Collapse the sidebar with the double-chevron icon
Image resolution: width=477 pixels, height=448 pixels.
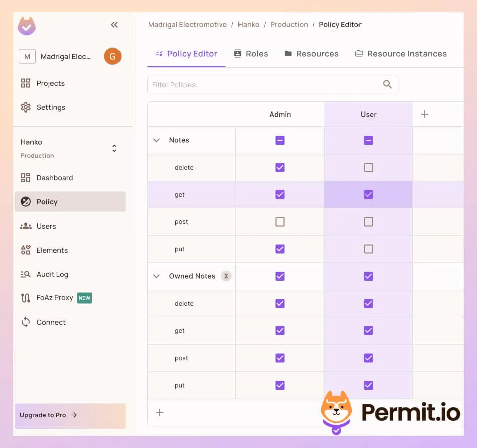coord(114,24)
